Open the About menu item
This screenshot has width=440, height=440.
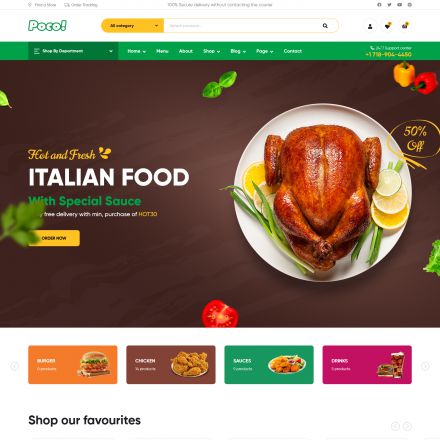(x=186, y=51)
